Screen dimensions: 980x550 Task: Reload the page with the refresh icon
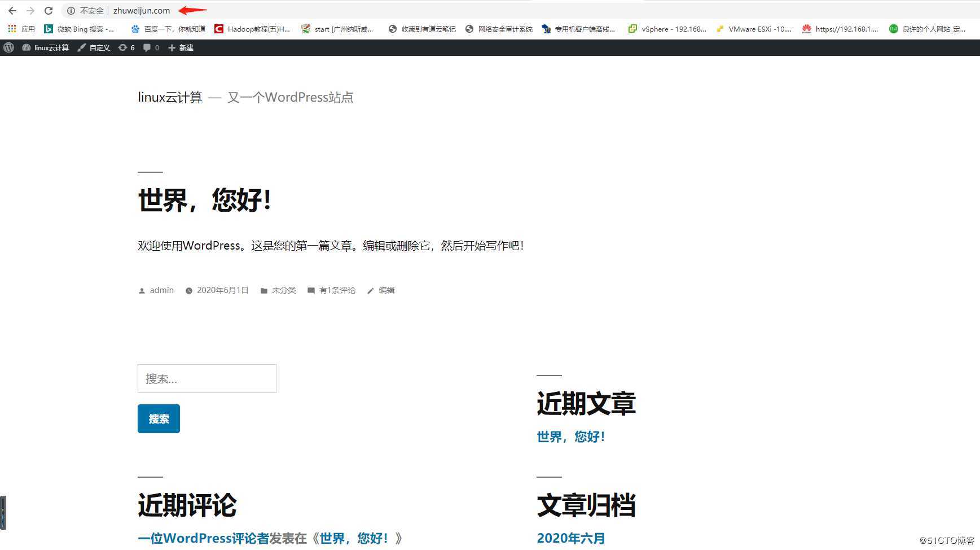[x=49, y=11]
